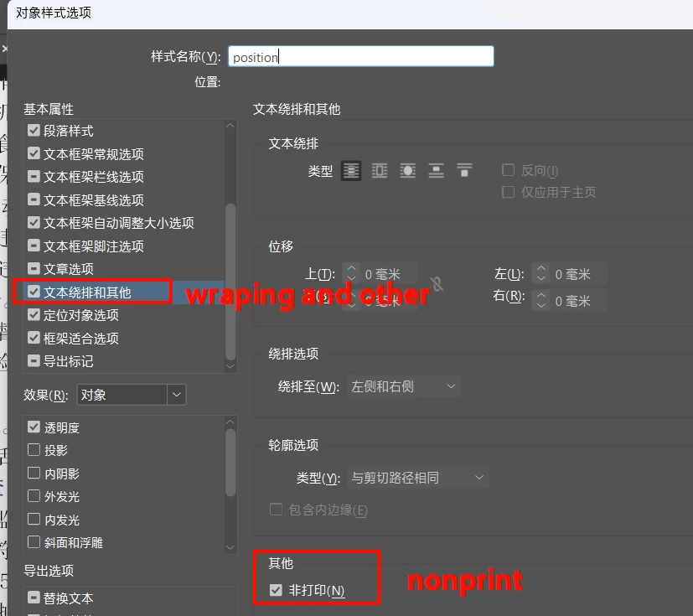
Task: Click 左 offset stepper arrows
Action: (x=541, y=273)
